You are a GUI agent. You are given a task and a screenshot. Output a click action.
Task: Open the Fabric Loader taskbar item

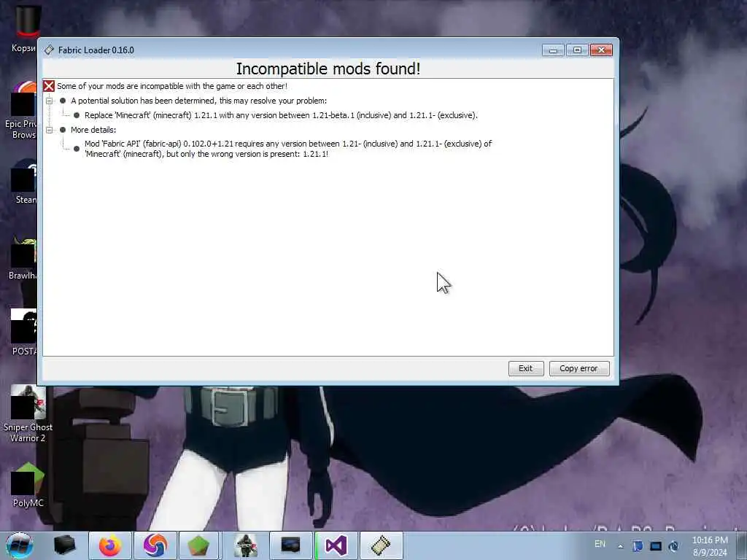(x=381, y=545)
